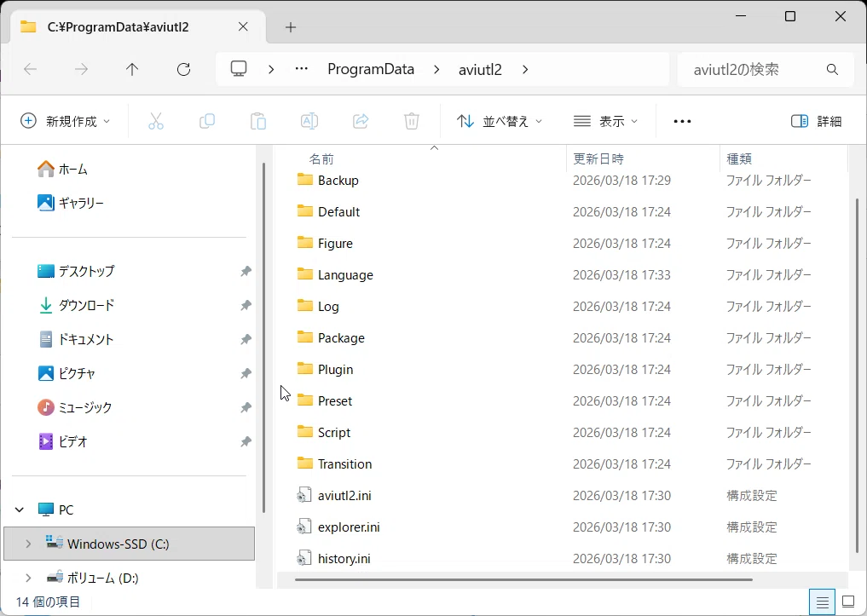Go forward with the right arrow
867x616 pixels.
81,70
